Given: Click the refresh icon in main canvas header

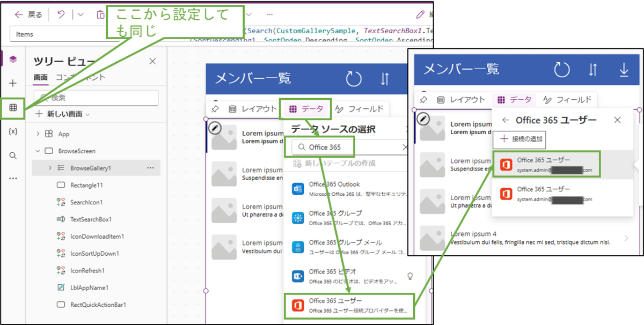Looking at the screenshot, I should coord(354,79).
